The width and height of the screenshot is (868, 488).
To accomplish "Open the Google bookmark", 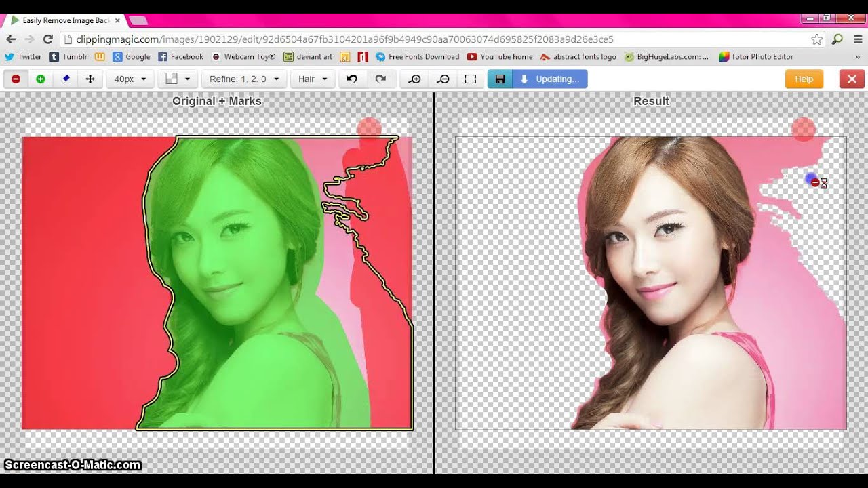I will [x=132, y=57].
